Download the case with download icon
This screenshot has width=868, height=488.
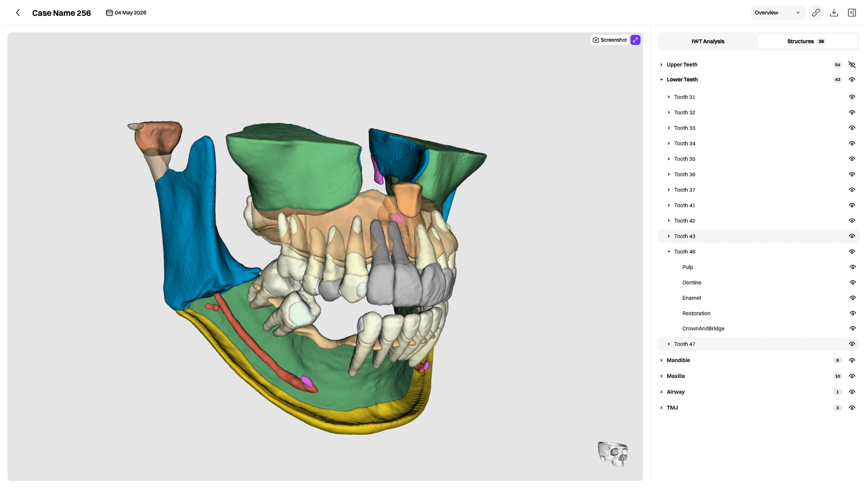pos(834,13)
